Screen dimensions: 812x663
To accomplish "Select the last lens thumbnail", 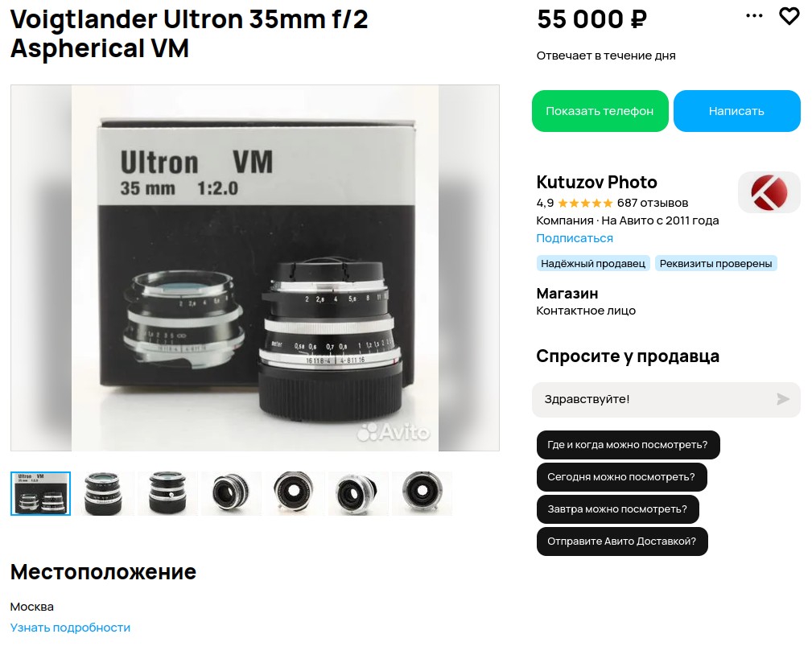I will click(422, 493).
